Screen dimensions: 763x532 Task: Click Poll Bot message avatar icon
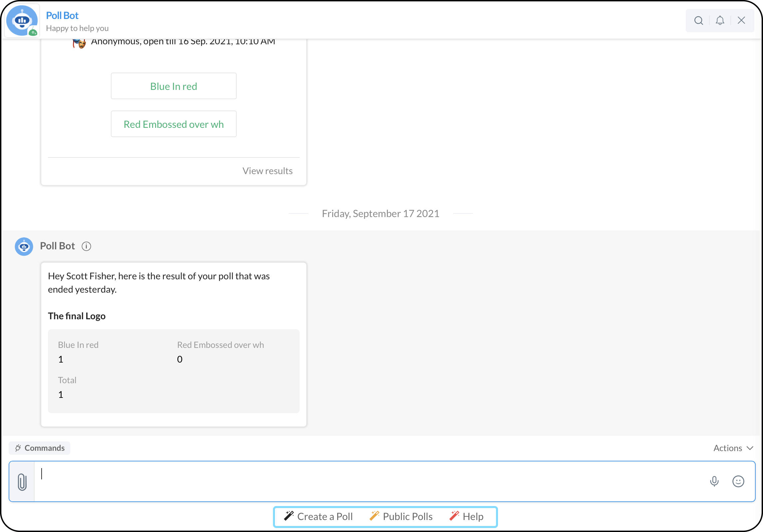tap(24, 247)
